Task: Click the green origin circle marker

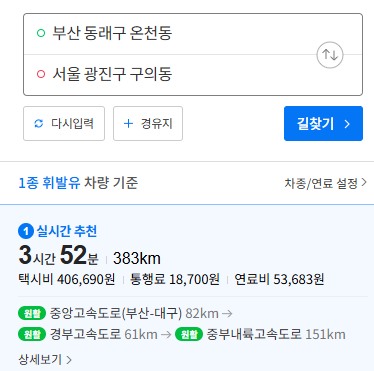Action: pyautogui.click(x=41, y=33)
